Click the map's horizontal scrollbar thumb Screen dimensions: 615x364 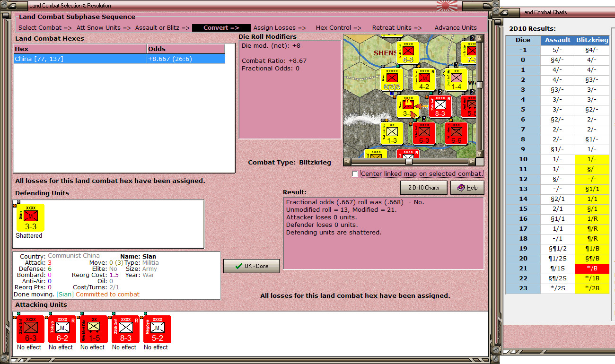coord(409,162)
